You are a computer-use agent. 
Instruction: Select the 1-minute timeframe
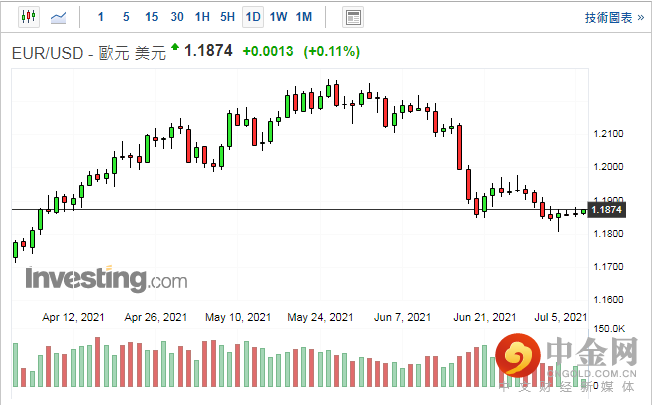pyautogui.click(x=100, y=17)
